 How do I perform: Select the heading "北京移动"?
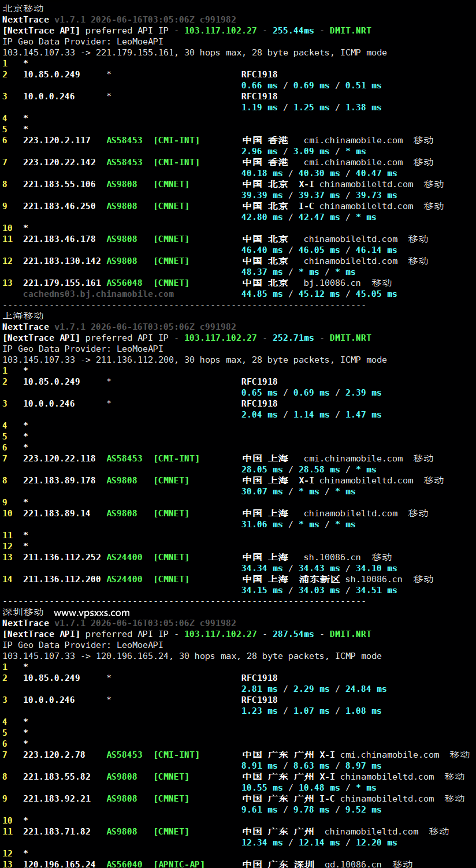[23, 9]
